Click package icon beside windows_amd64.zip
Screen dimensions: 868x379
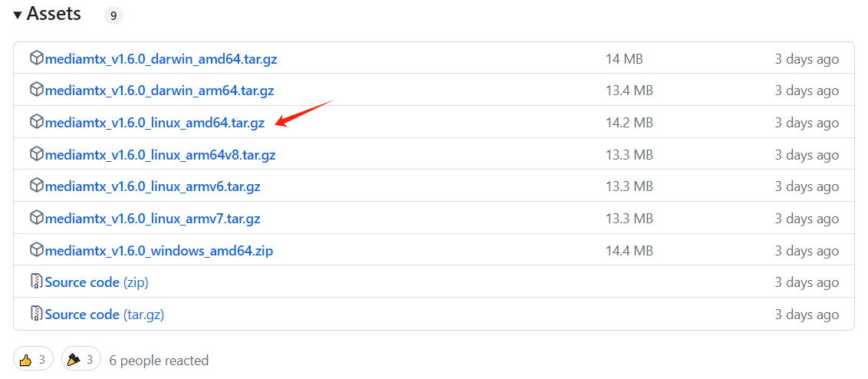(37, 250)
